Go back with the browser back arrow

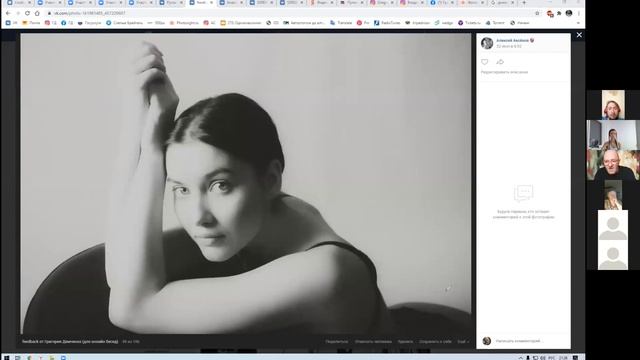pyautogui.click(x=8, y=13)
